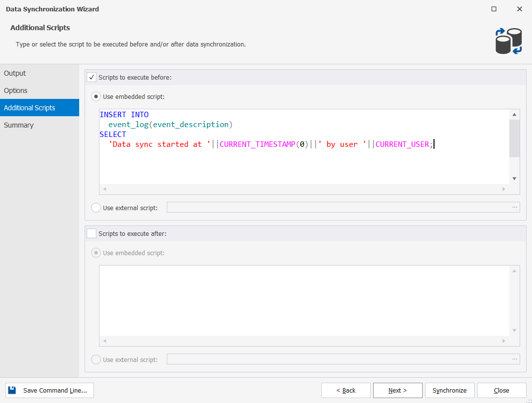Go back with the < Back button
The image size is (532, 403).
click(x=346, y=391)
